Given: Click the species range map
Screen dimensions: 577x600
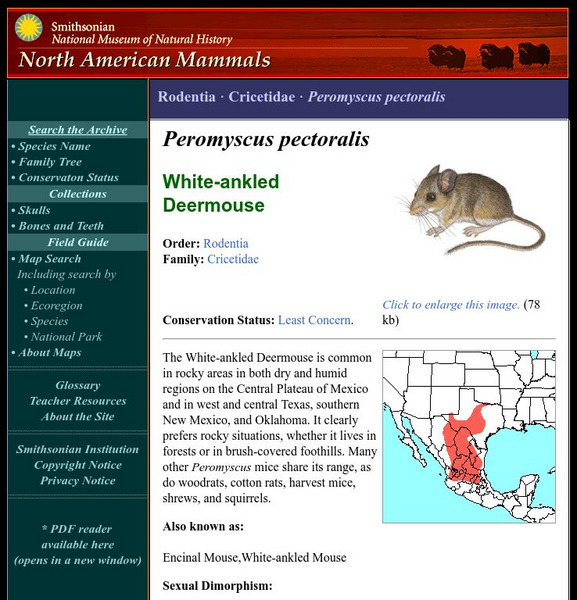Looking at the screenshot, I should [x=469, y=437].
